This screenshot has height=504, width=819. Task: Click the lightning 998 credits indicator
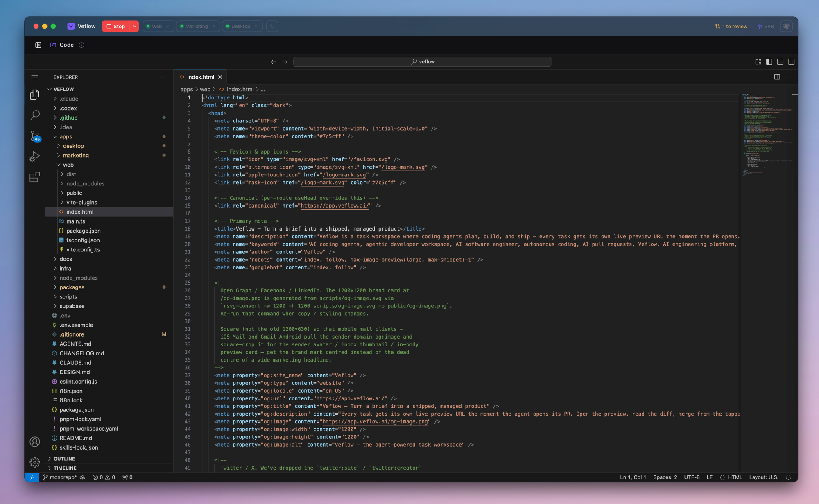(765, 26)
